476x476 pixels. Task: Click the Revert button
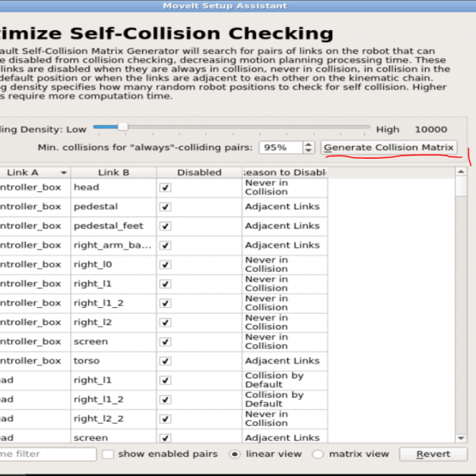[433, 454]
